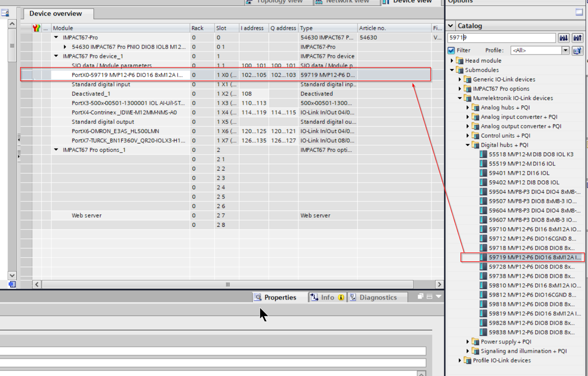The width and height of the screenshot is (588, 376).
Task: Click the Power supply + PQI folder icon
Action: tap(476, 341)
